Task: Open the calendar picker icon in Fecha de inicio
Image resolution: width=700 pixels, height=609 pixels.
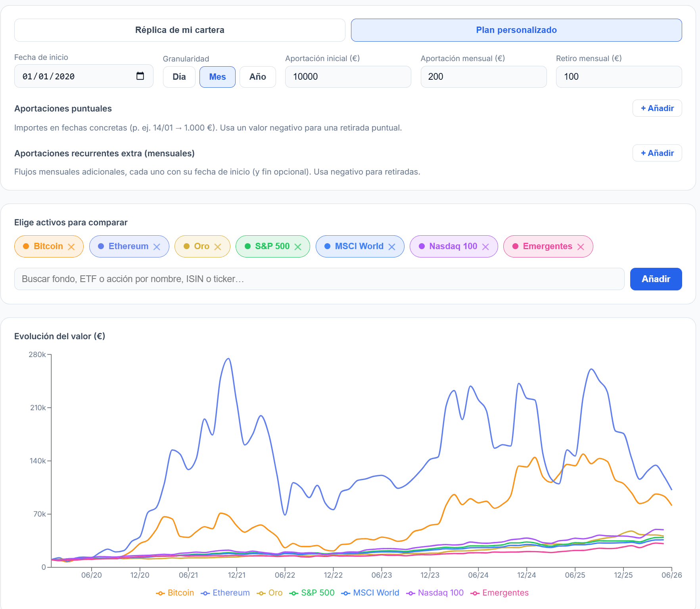Action: tap(140, 76)
